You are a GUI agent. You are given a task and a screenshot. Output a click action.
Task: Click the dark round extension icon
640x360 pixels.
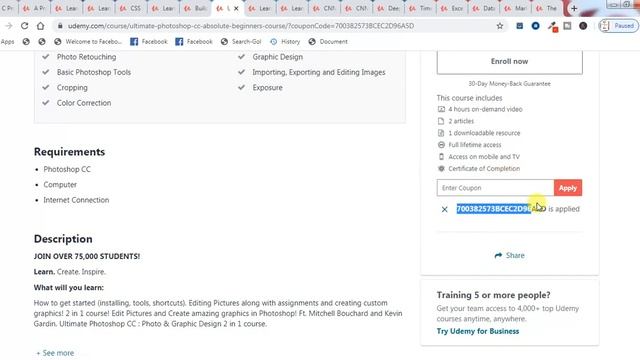click(x=583, y=26)
